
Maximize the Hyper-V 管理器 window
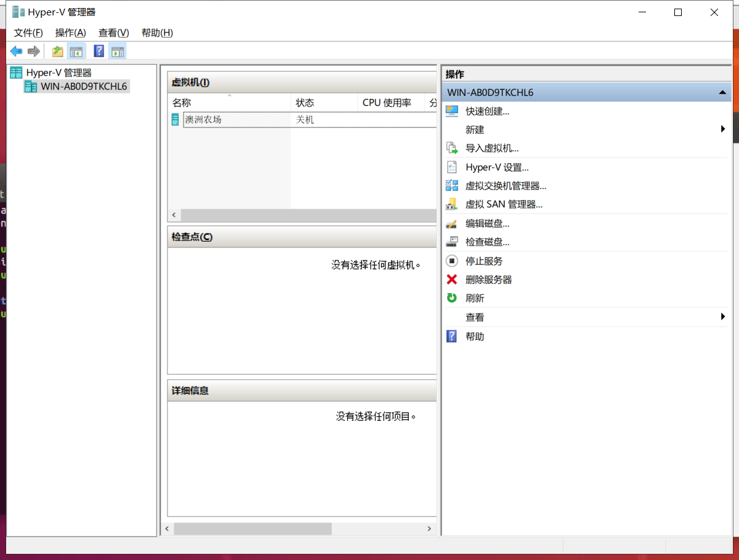point(678,12)
